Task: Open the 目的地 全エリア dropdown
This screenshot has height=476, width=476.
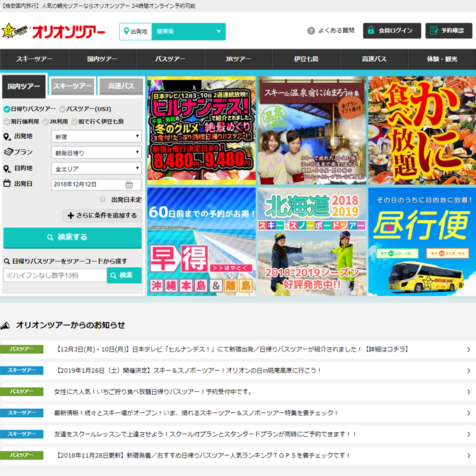Action: tap(97, 168)
